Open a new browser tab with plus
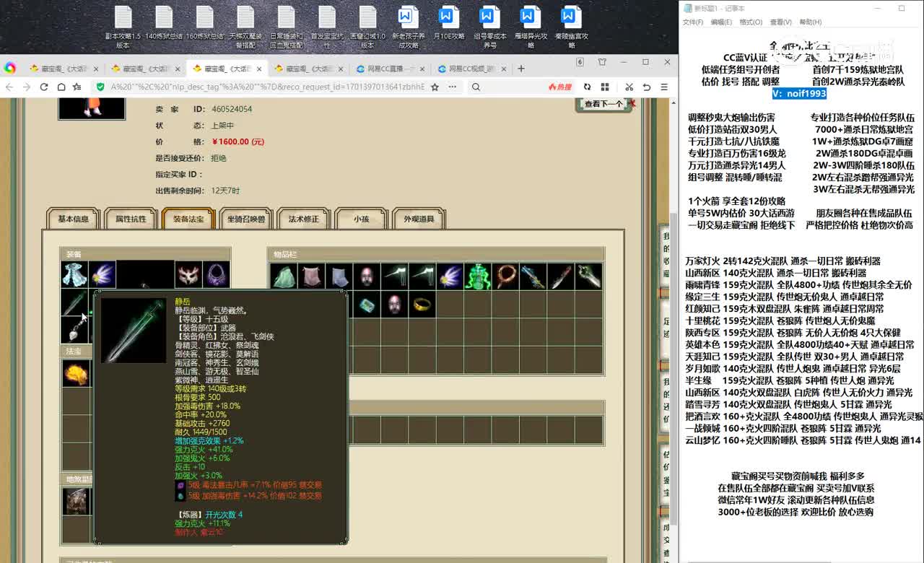 (x=521, y=69)
